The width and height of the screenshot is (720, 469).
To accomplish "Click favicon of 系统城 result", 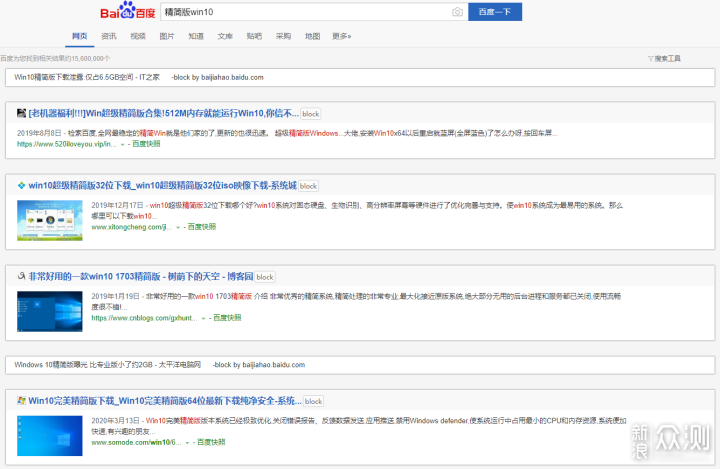I will tap(21, 186).
